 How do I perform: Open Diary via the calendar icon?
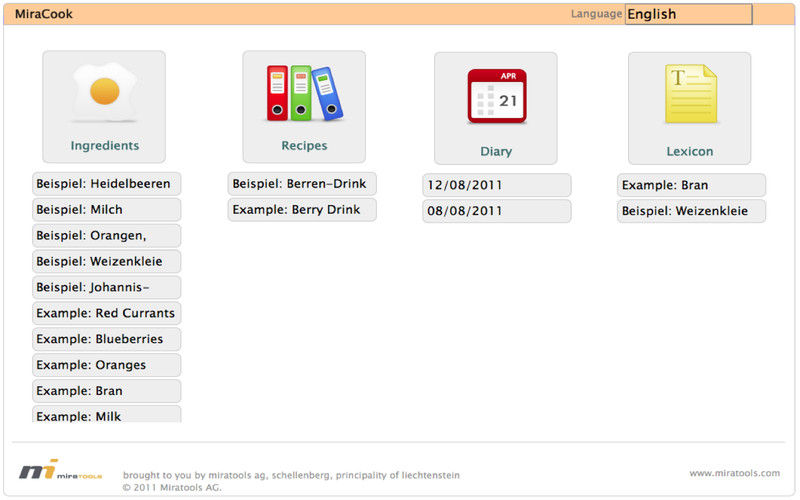tap(496, 96)
